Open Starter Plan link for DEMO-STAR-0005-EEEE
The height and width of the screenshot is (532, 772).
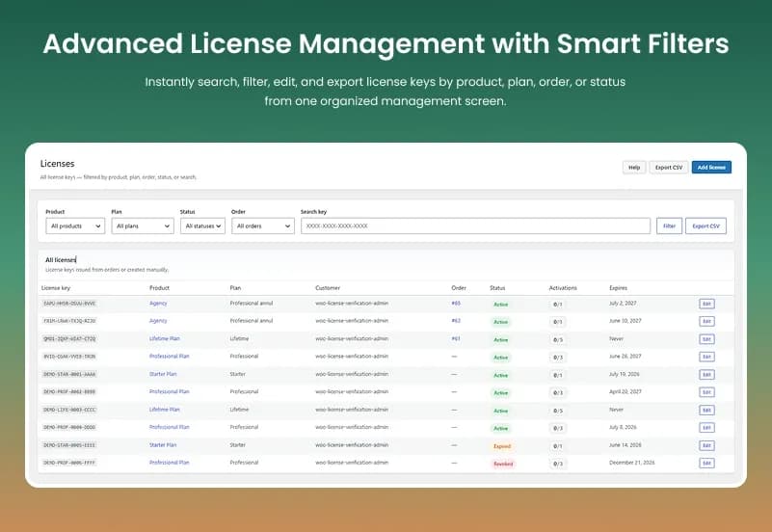pyautogui.click(x=163, y=445)
